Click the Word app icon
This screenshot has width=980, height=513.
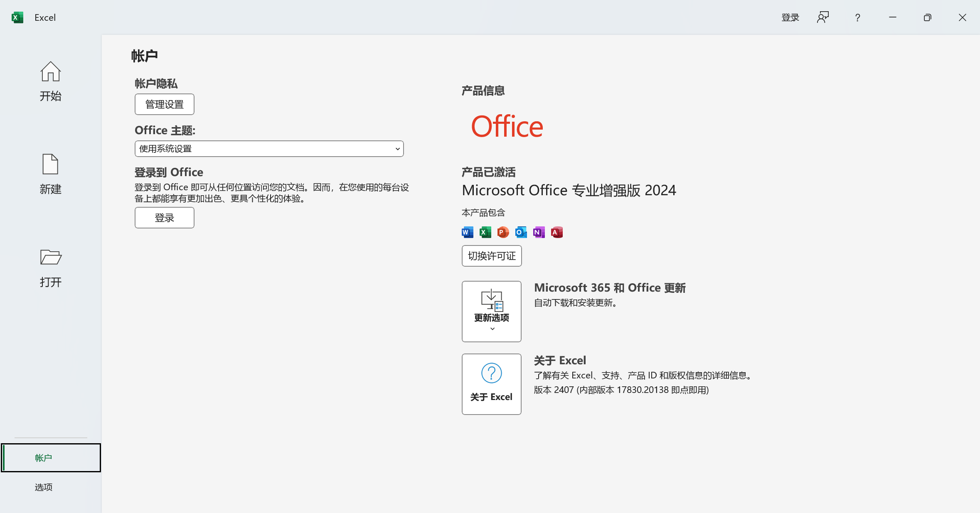468,232
